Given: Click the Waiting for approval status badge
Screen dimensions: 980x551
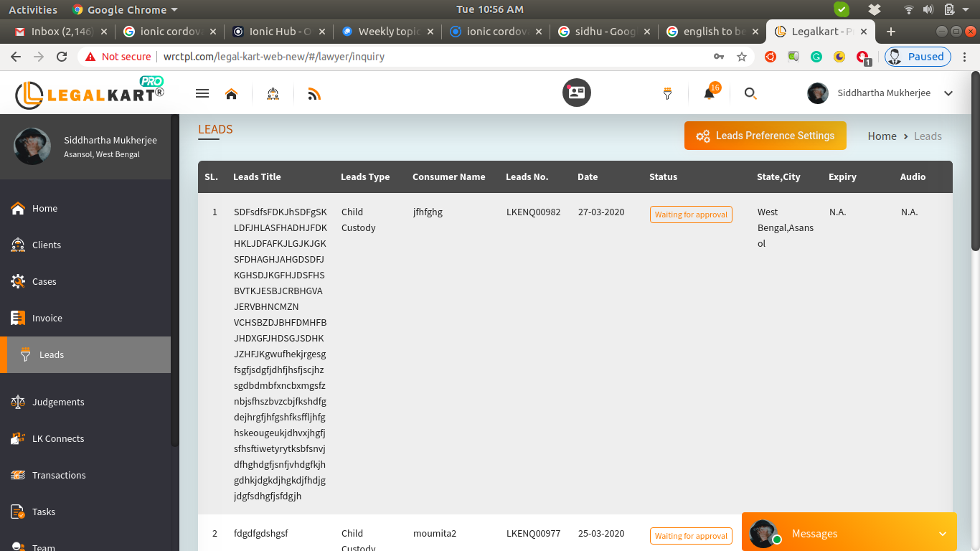Looking at the screenshot, I should [691, 215].
